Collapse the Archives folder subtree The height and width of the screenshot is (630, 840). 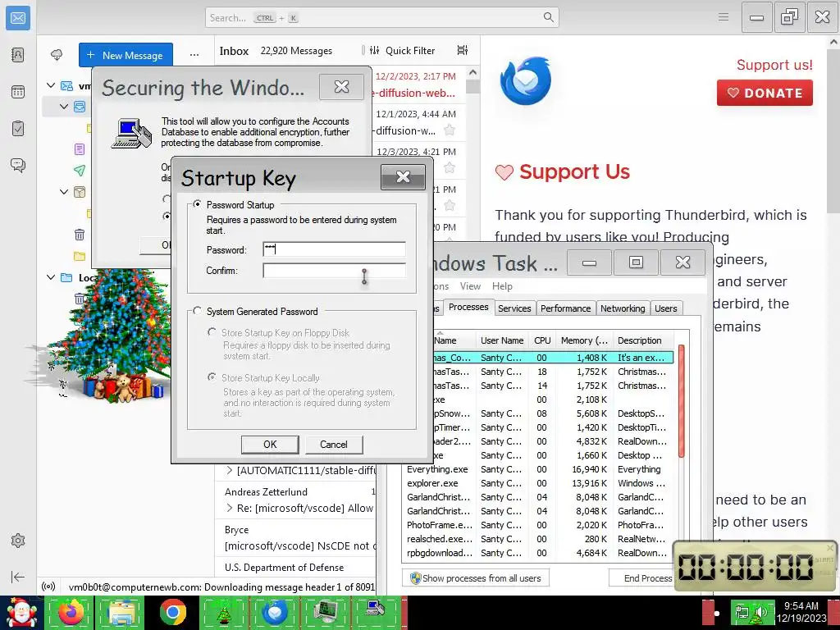coord(64,192)
